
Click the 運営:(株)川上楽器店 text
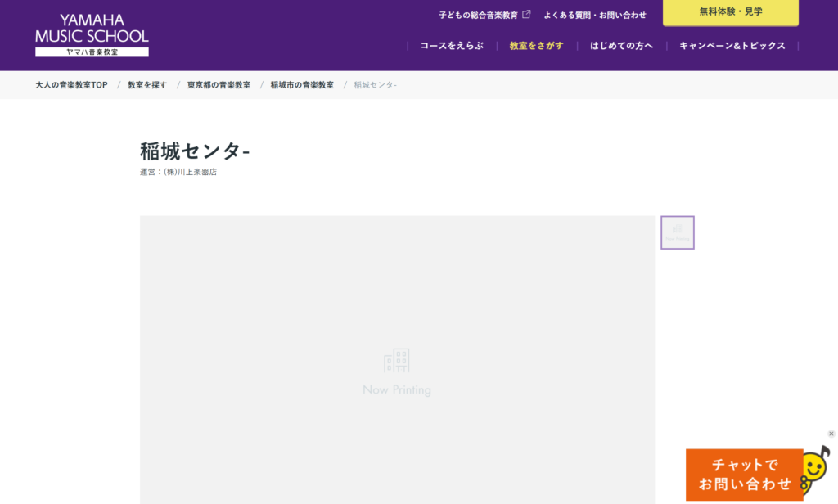click(x=178, y=172)
